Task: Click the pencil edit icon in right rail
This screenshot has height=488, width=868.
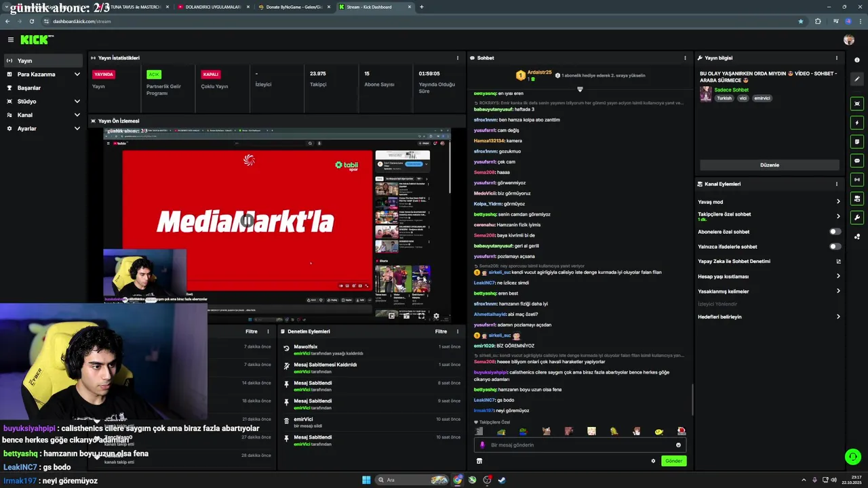Action: pos(857,79)
